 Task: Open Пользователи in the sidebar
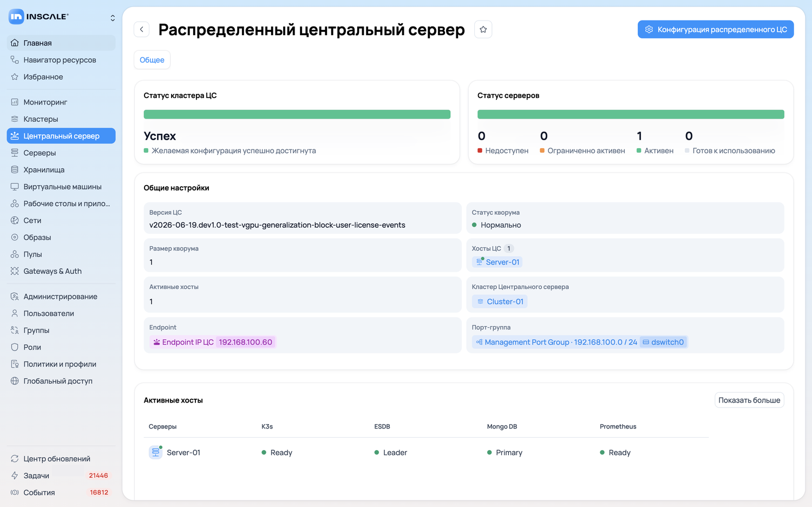[x=61, y=313]
